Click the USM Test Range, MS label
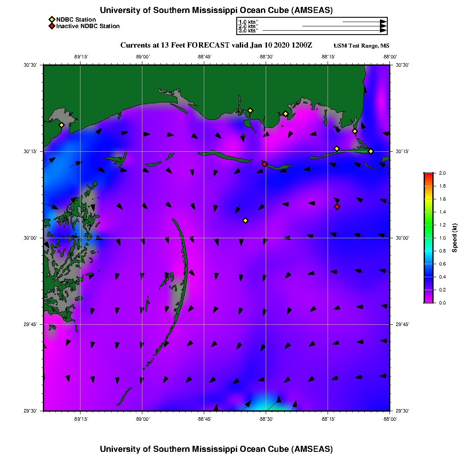476x454 pixels. 361,46
